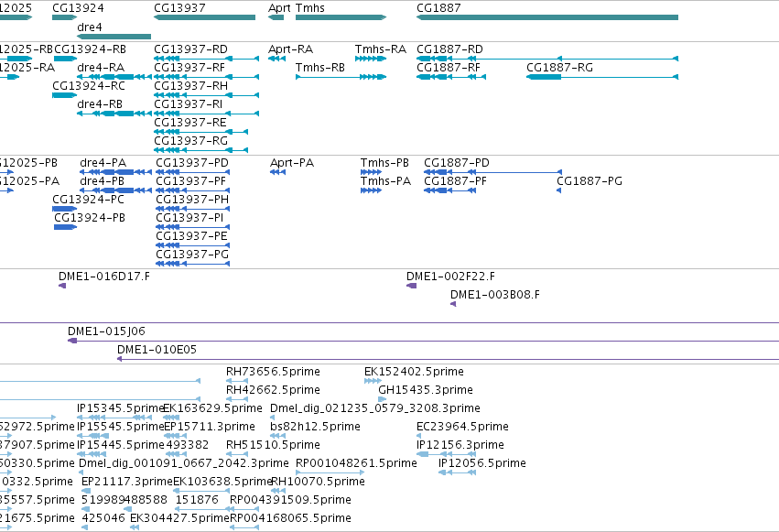Select transcript CG13924-RC
Image resolution: width=779 pixels, height=532 pixels.
point(89,86)
